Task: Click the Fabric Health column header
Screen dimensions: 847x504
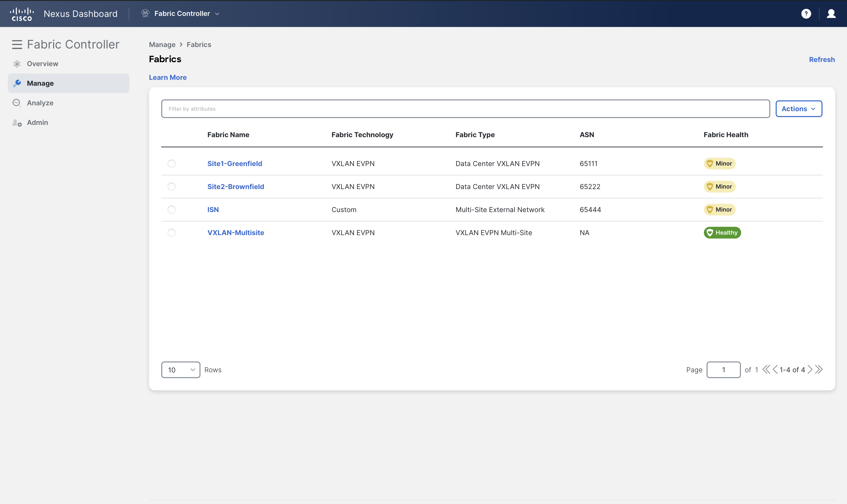Action: point(726,135)
